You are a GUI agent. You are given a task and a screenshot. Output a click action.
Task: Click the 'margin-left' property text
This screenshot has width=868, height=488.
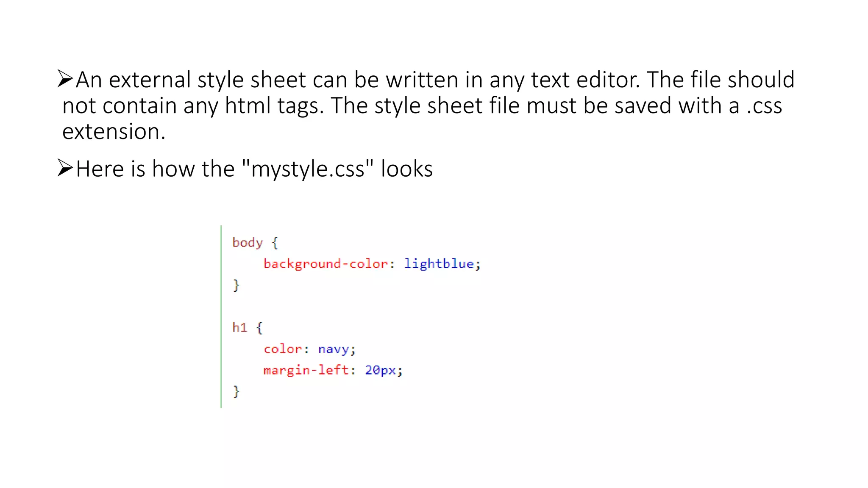click(306, 370)
